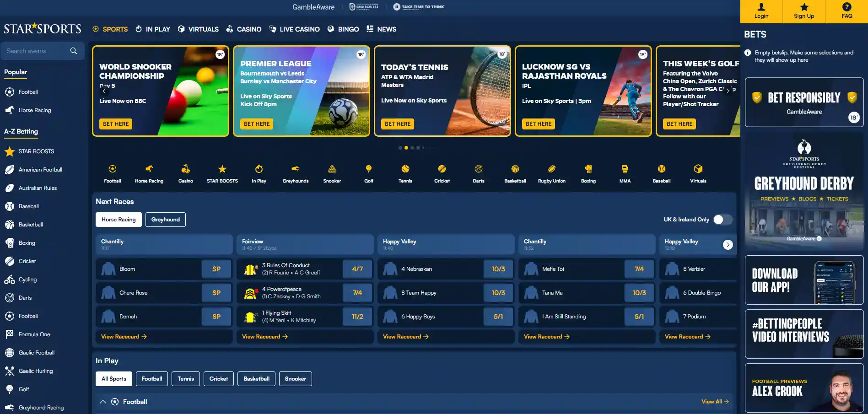868x414 pixels.
Task: Select 5/1 odds for I Am Still Standing
Action: [x=639, y=317]
